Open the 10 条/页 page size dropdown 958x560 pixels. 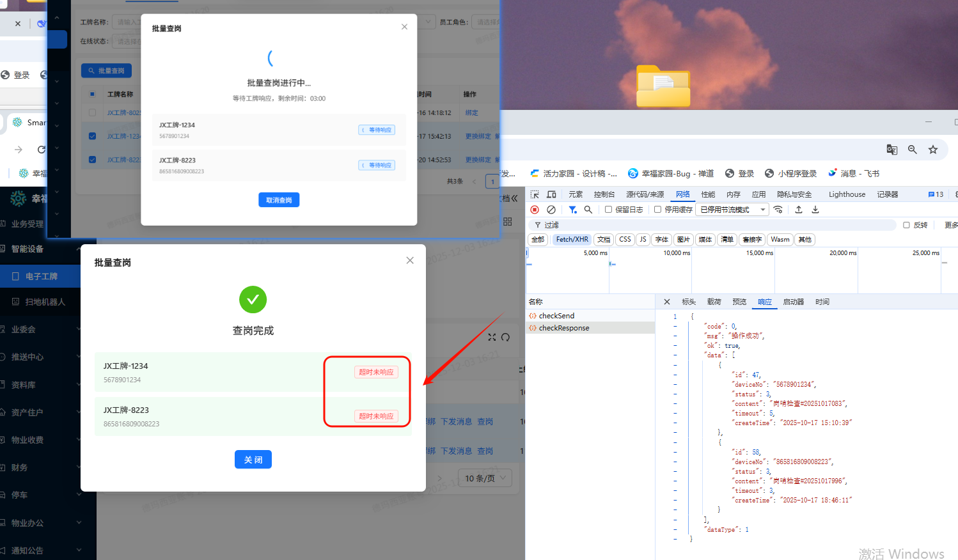click(x=485, y=478)
